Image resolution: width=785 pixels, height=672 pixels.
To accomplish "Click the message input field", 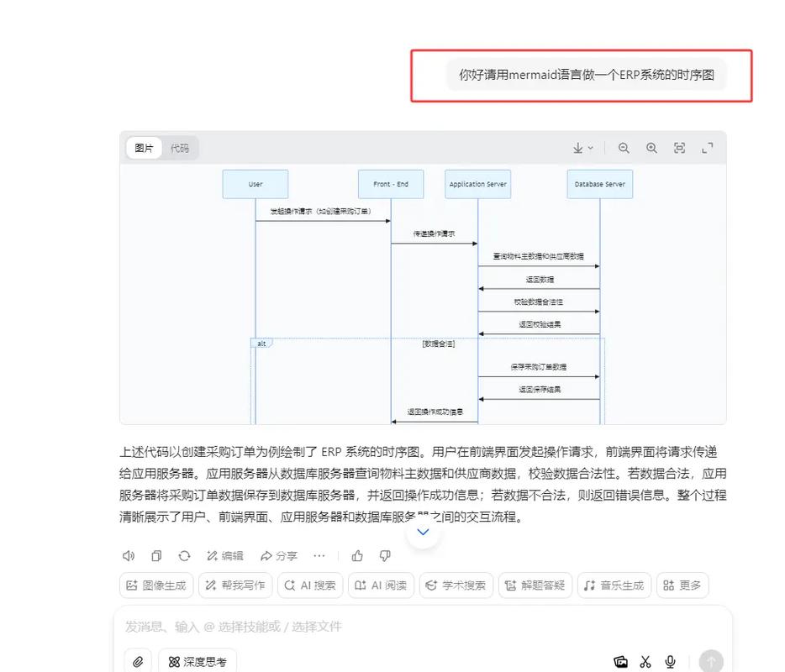I will coord(336,626).
